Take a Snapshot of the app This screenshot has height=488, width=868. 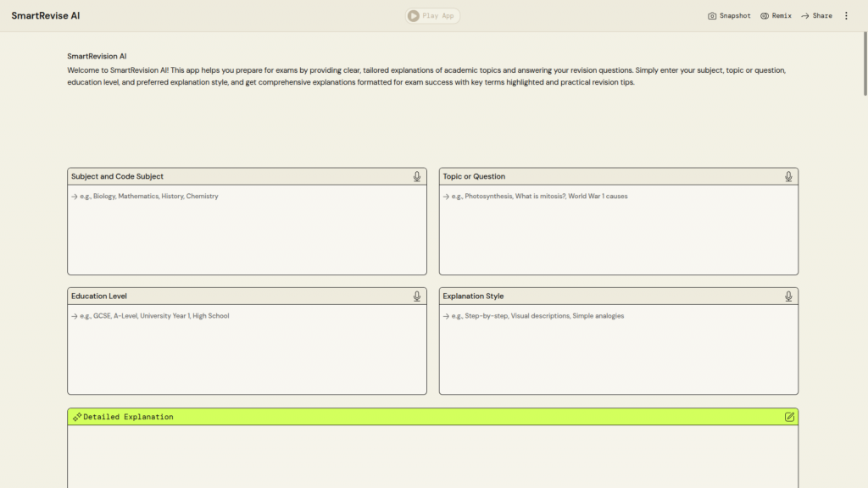(x=729, y=15)
